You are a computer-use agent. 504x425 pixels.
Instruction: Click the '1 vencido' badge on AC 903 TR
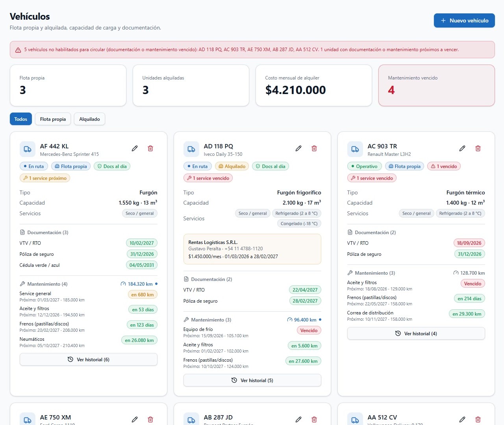click(444, 166)
